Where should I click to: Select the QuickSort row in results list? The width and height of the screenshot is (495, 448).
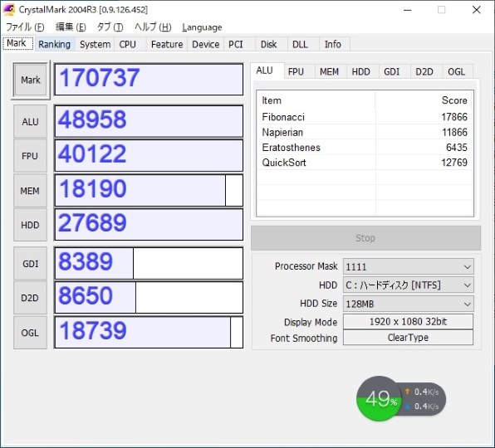click(x=365, y=163)
